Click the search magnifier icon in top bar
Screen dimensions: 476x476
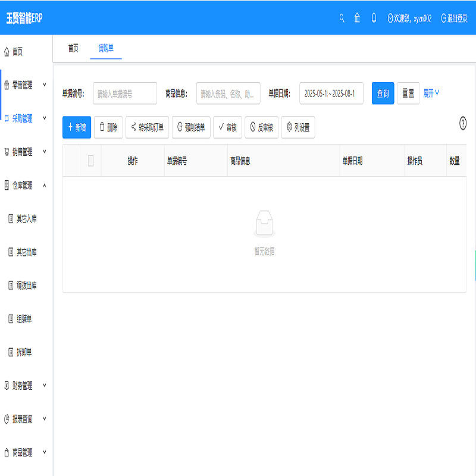342,18
